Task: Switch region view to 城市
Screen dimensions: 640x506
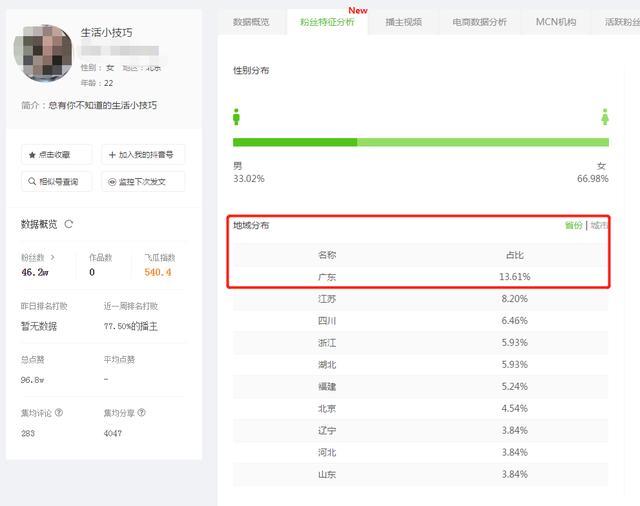Action: (599, 225)
